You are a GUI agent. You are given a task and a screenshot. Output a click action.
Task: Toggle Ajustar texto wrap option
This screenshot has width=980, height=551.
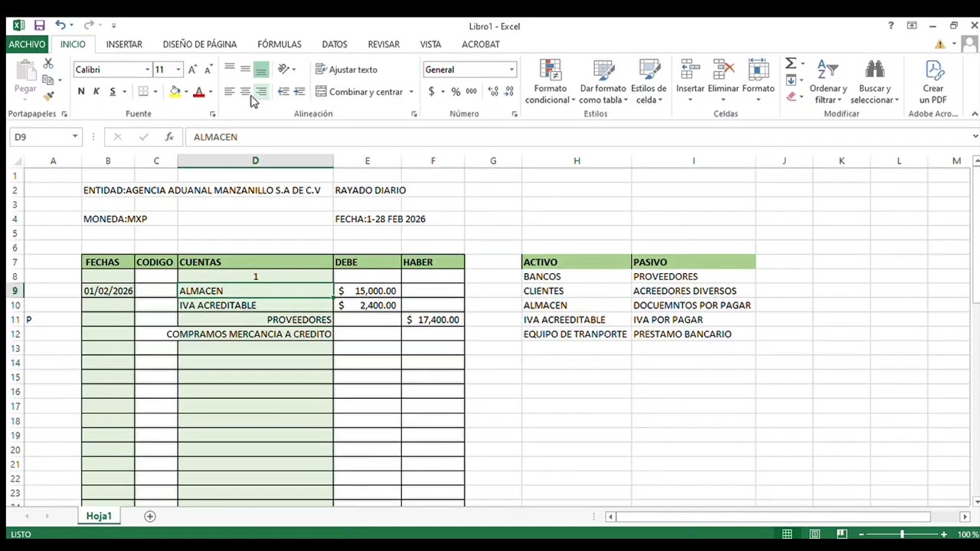346,70
